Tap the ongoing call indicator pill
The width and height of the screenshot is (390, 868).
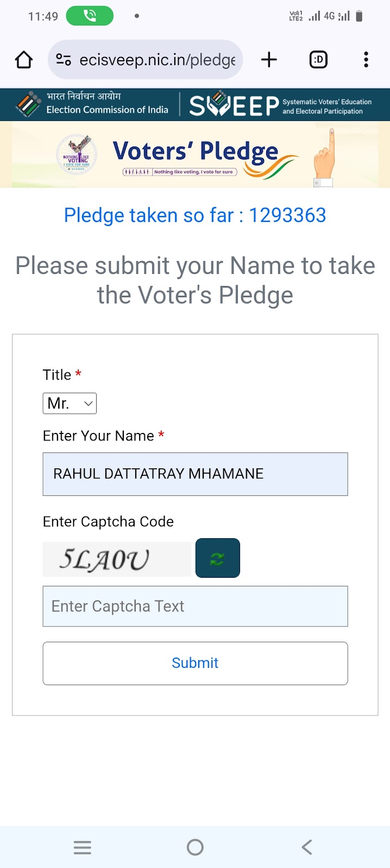[x=90, y=16]
